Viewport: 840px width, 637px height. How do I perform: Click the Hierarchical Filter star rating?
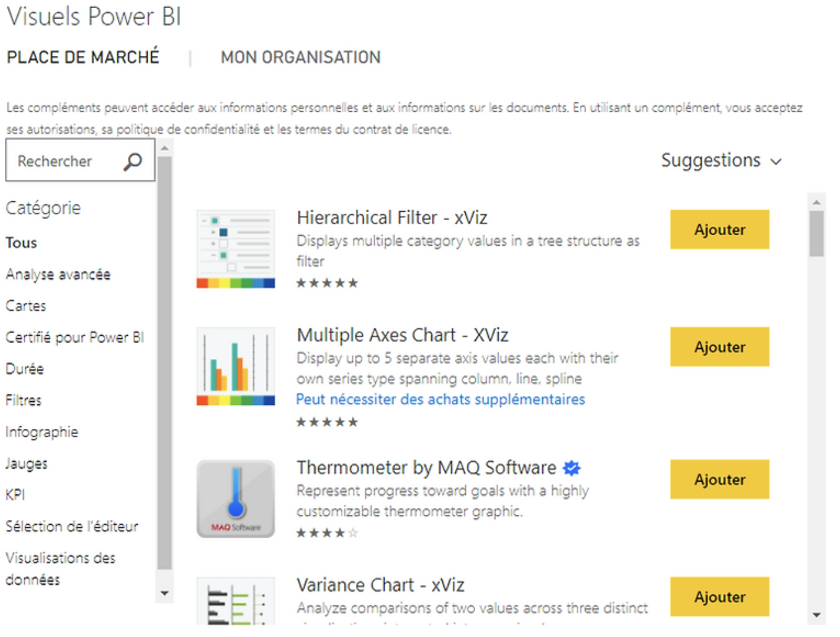pyautogui.click(x=327, y=283)
